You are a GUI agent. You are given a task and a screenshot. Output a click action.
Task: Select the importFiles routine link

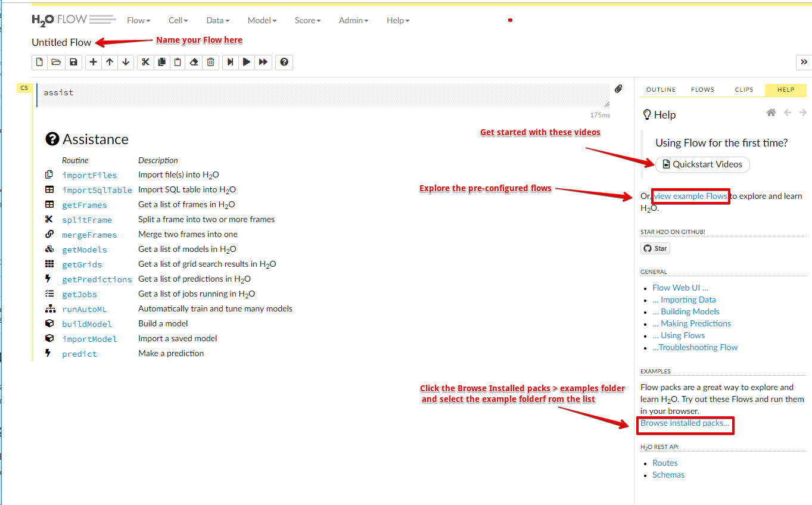pyautogui.click(x=89, y=175)
